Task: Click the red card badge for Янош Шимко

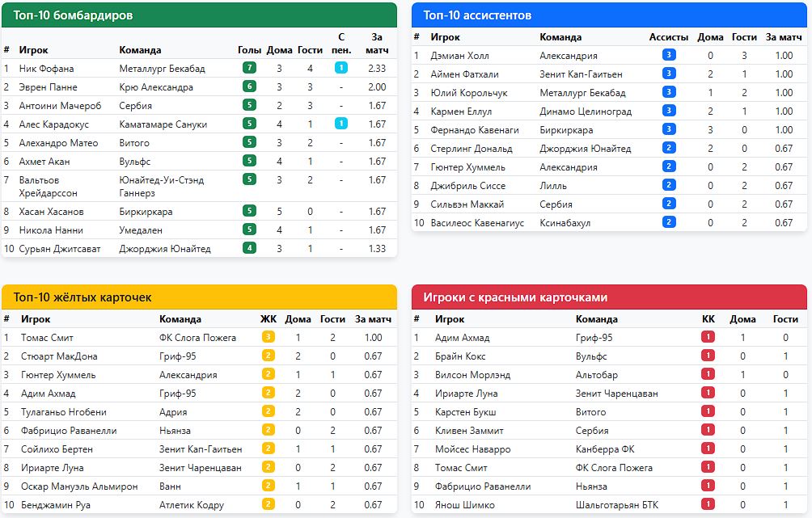Action: click(x=708, y=504)
